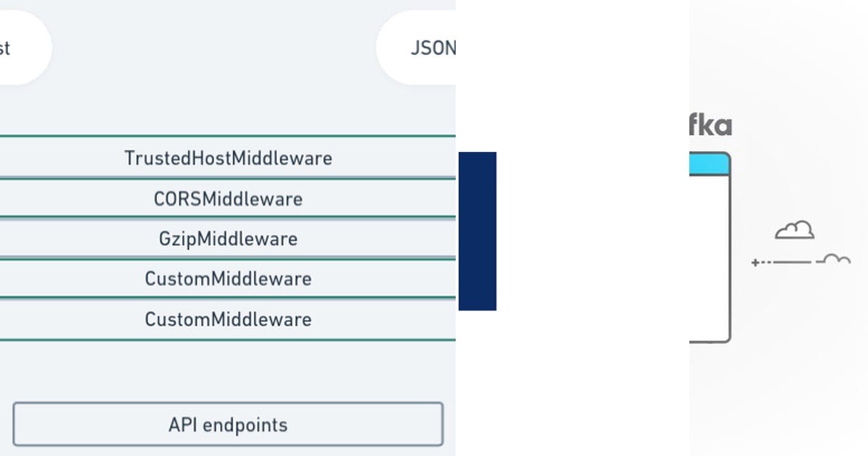The width and height of the screenshot is (868, 456).
Task: Click the rounded JSON badge at the top
Action: tap(427, 47)
